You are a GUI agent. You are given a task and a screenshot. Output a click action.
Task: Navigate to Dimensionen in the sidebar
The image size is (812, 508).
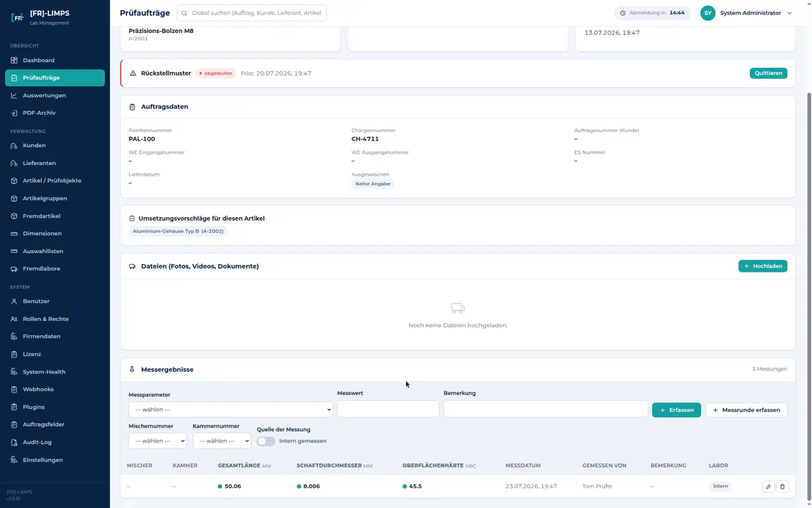point(55,233)
